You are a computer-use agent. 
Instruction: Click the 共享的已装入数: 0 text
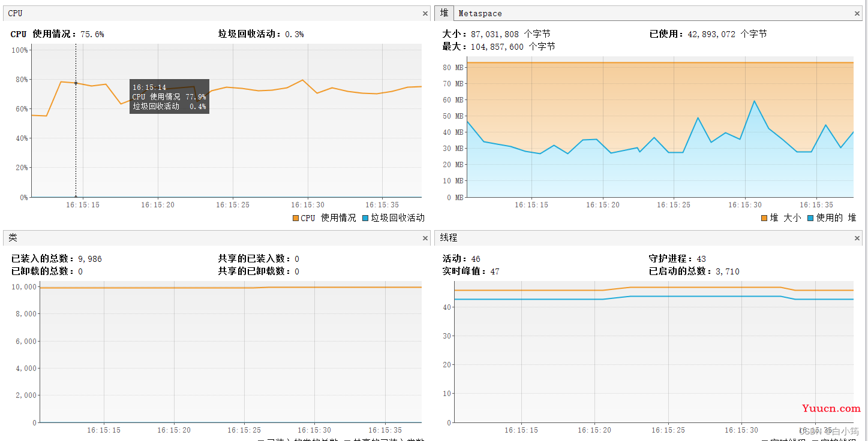click(x=259, y=259)
